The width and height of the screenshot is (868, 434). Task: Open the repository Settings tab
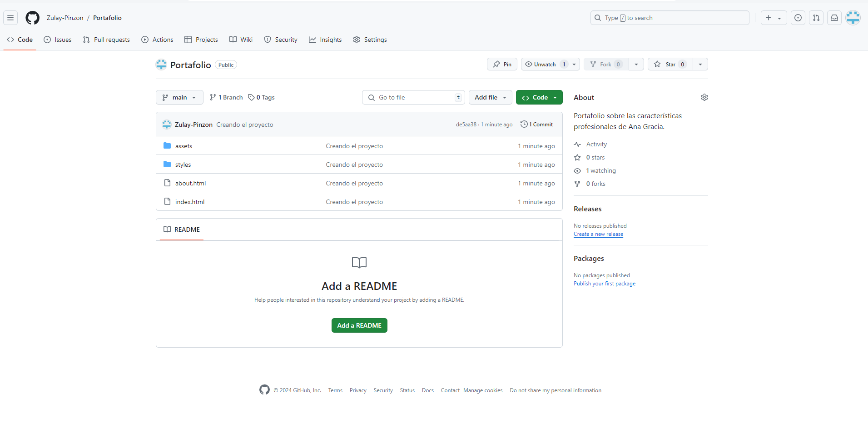click(x=370, y=40)
